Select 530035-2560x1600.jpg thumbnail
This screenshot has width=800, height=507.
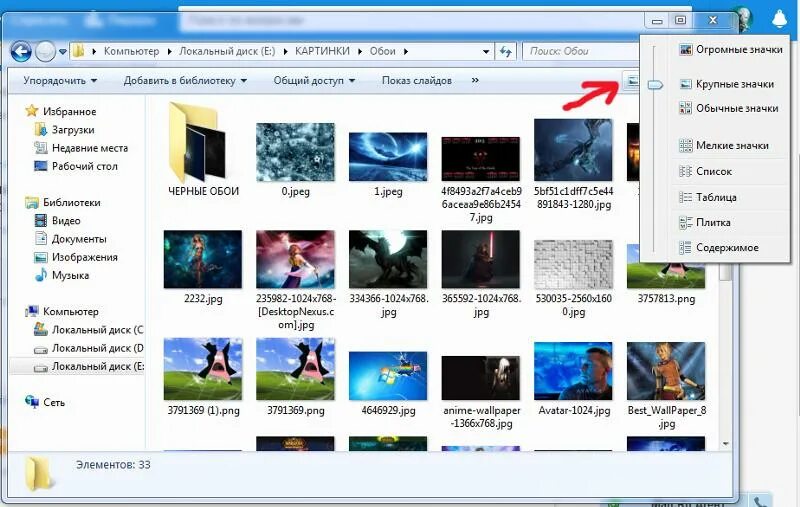click(x=573, y=264)
